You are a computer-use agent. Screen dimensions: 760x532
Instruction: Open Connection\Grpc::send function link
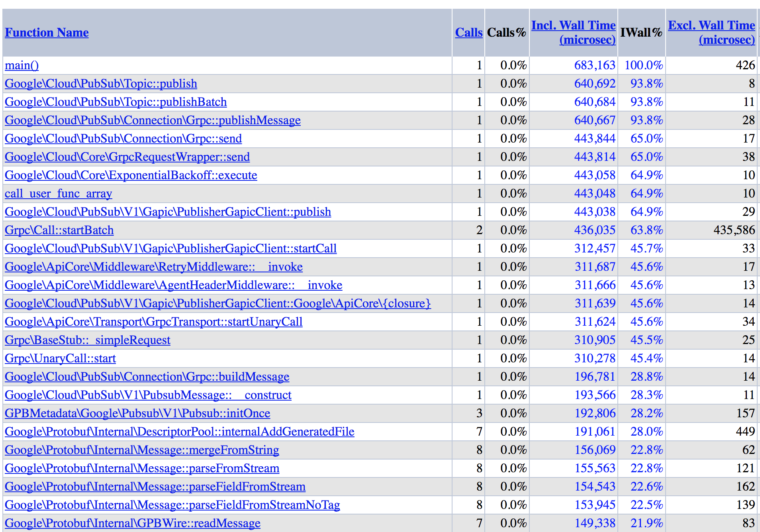123,139
